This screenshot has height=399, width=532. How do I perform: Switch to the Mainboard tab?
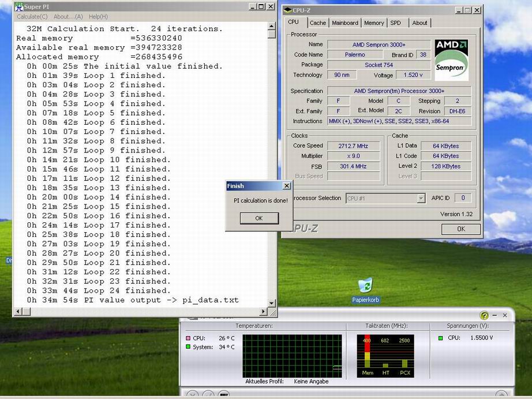(345, 23)
